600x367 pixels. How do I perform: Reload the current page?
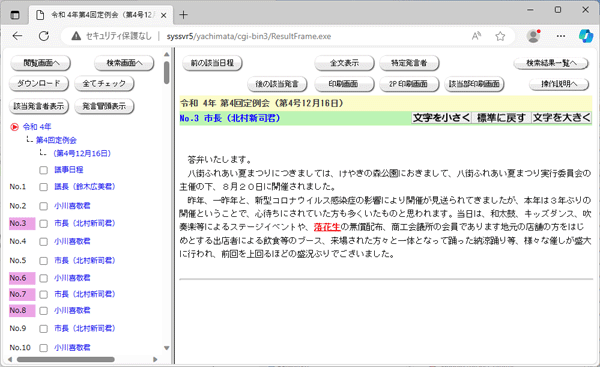click(x=44, y=36)
